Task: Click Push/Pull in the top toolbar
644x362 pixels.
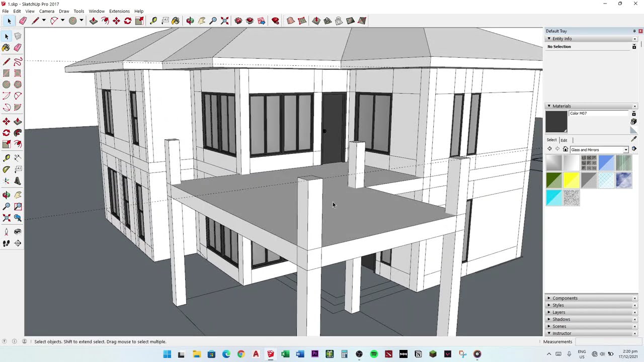Action: (x=93, y=21)
